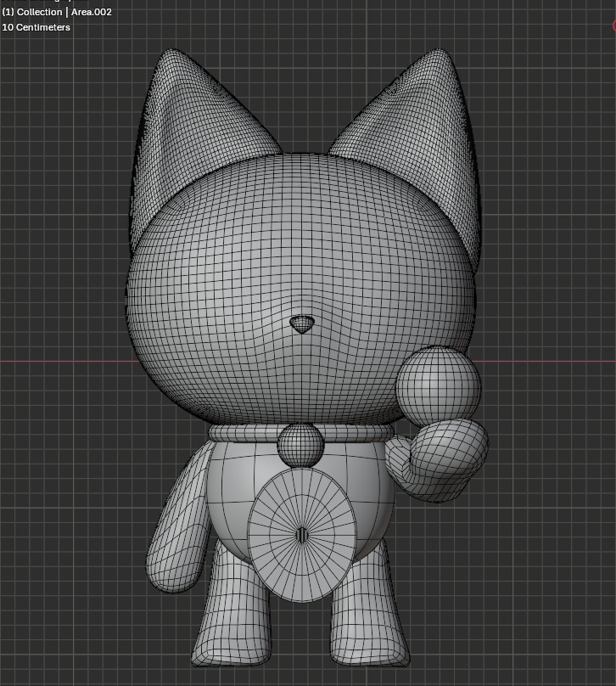Click the "10 Centimeters" grid scale text

[36, 27]
